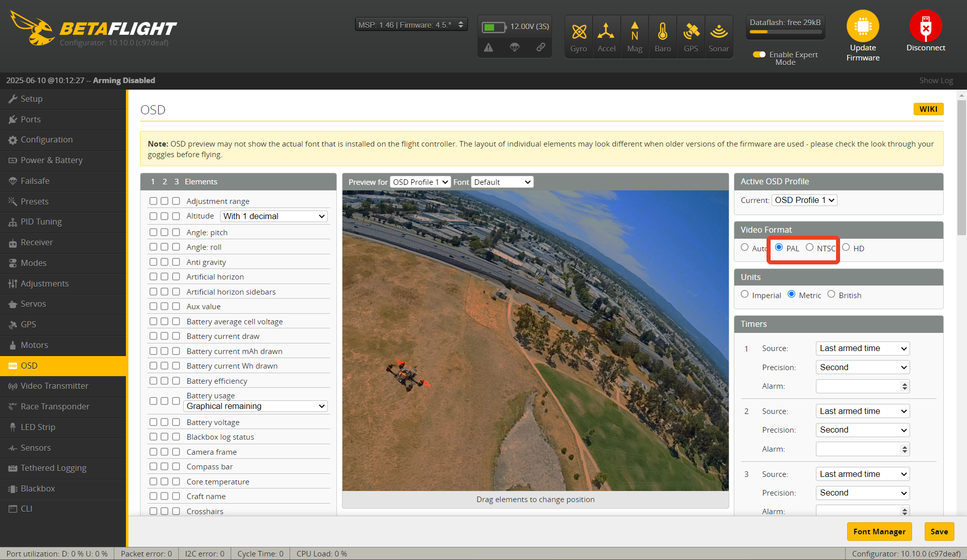Click the Baro sensor icon

[663, 31]
